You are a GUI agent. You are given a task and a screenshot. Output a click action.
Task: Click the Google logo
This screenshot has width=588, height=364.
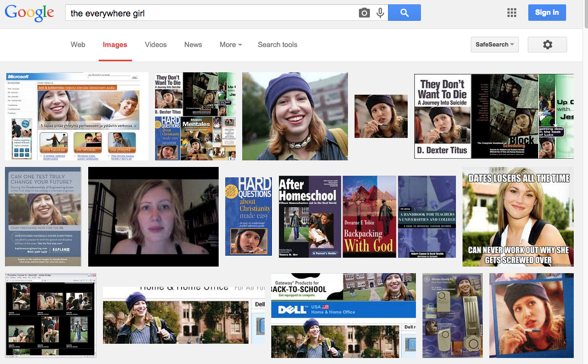[29, 13]
